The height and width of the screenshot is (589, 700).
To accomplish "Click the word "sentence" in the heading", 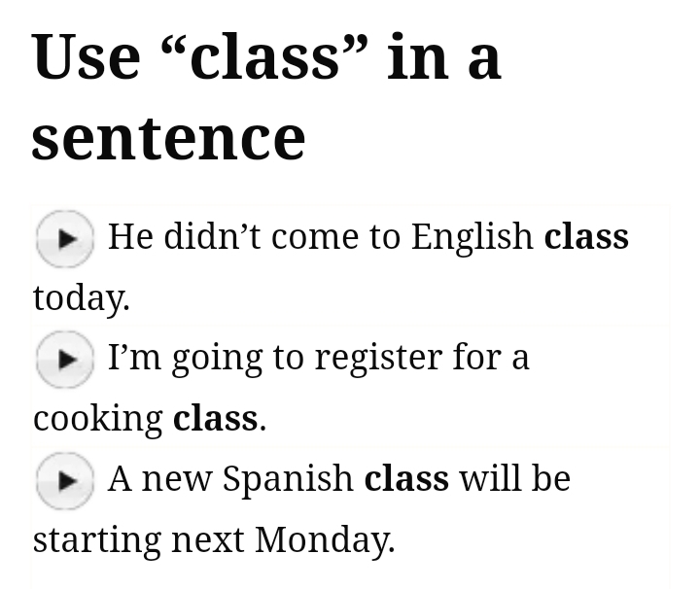I will pyautogui.click(x=168, y=136).
